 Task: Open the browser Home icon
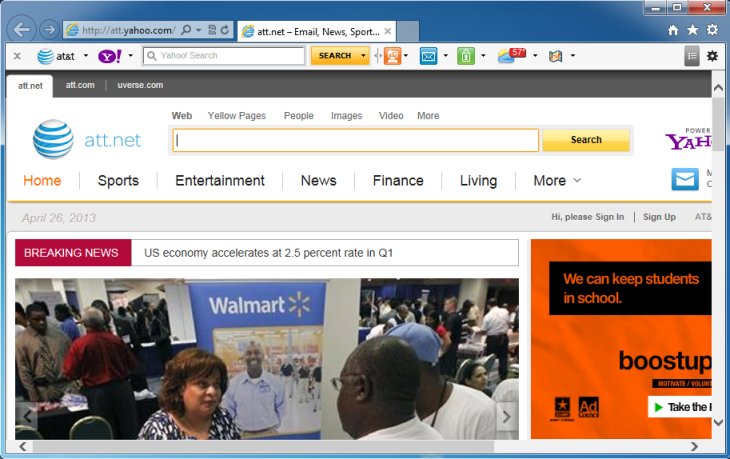point(673,30)
